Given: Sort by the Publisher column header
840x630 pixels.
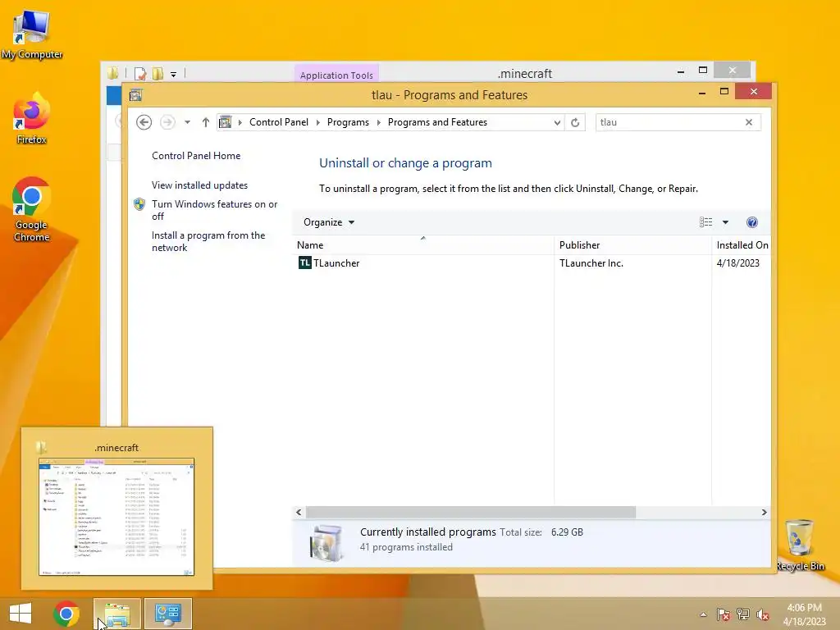Looking at the screenshot, I should [x=632, y=244].
